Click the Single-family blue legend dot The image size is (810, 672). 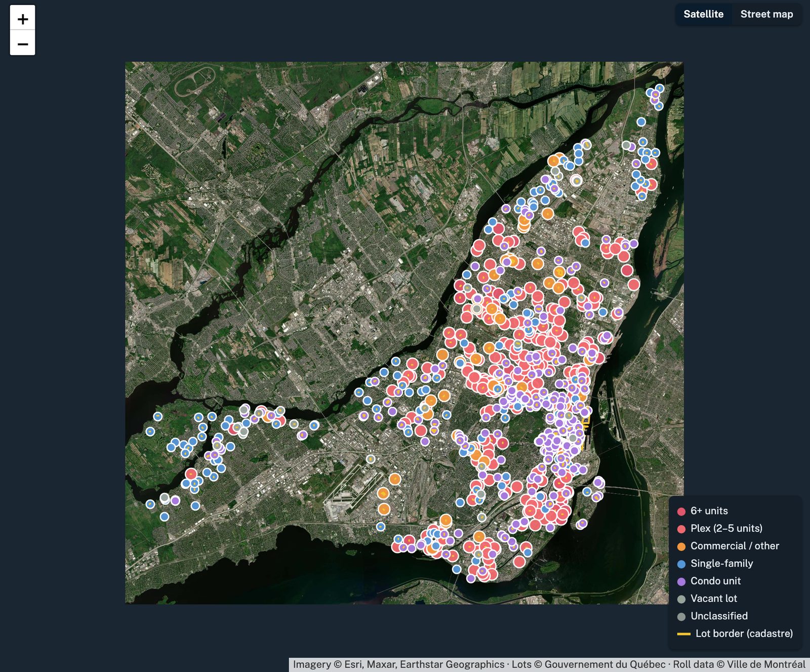click(681, 564)
